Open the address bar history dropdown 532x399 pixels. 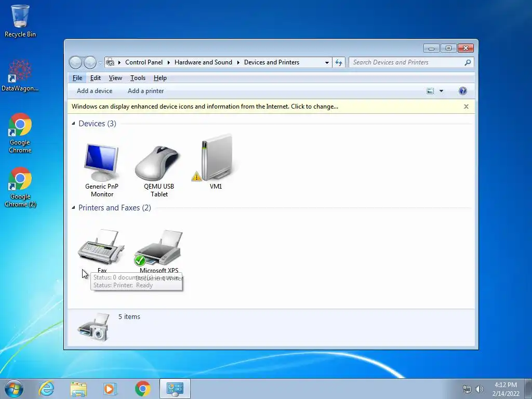327,62
